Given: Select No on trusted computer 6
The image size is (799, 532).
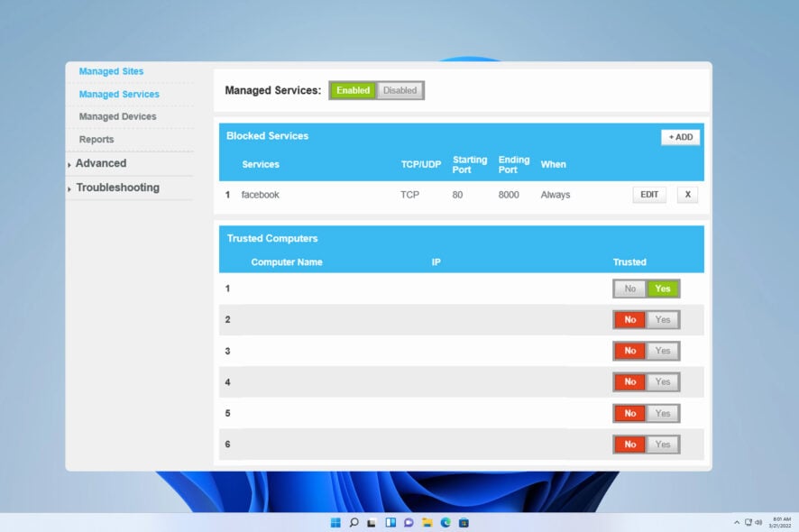Looking at the screenshot, I should pyautogui.click(x=629, y=445).
